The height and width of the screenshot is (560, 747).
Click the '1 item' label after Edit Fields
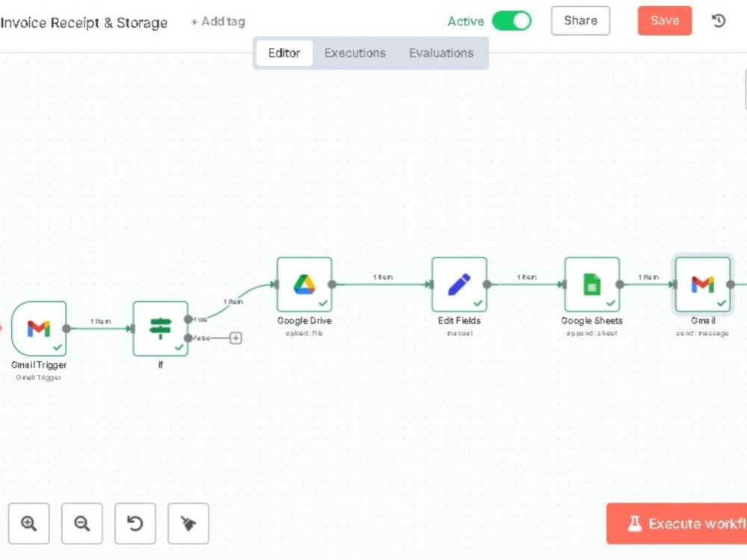(x=527, y=277)
